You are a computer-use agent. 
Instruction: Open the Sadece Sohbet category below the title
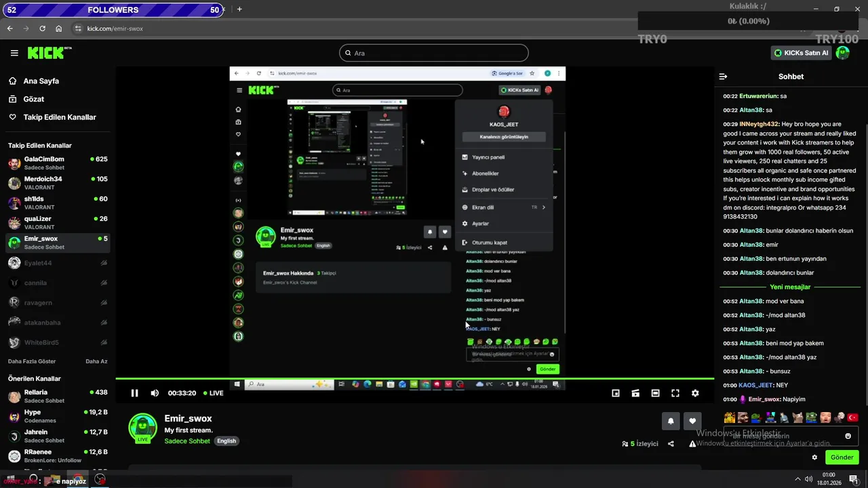tap(187, 441)
